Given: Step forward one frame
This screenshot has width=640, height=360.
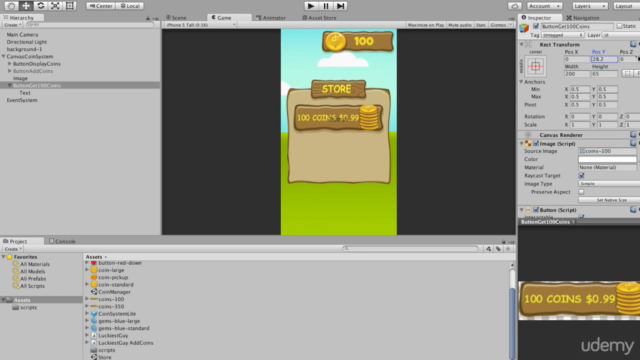Looking at the screenshot, I should tap(340, 6).
